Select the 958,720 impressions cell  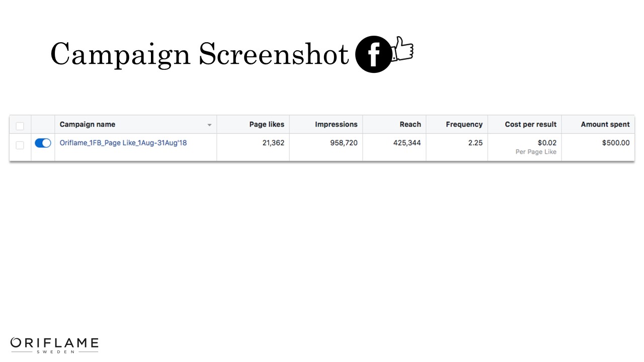[344, 143]
